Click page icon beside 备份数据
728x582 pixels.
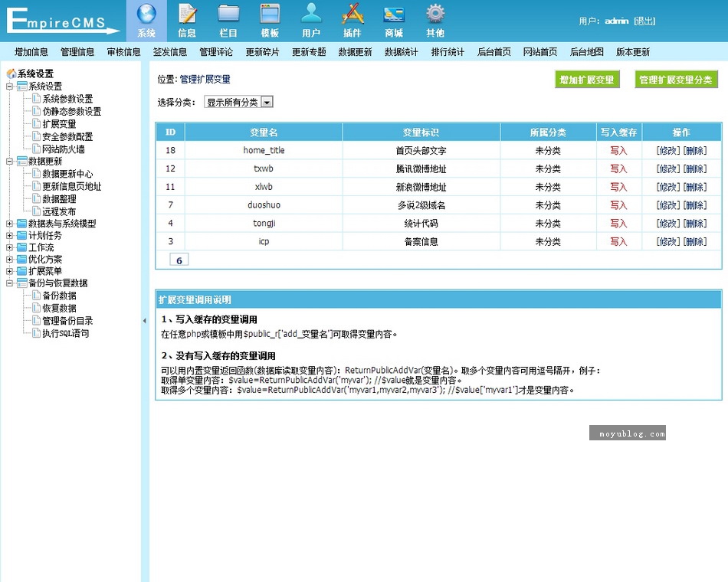(36, 295)
